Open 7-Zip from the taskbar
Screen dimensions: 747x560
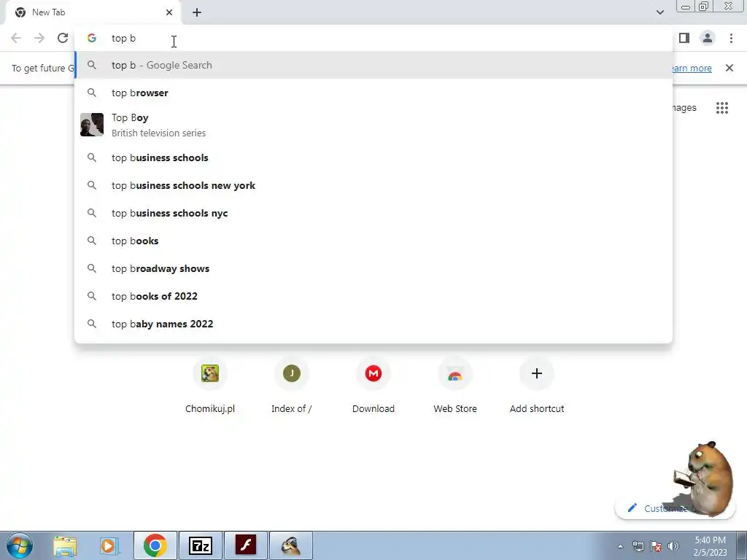pos(200,545)
